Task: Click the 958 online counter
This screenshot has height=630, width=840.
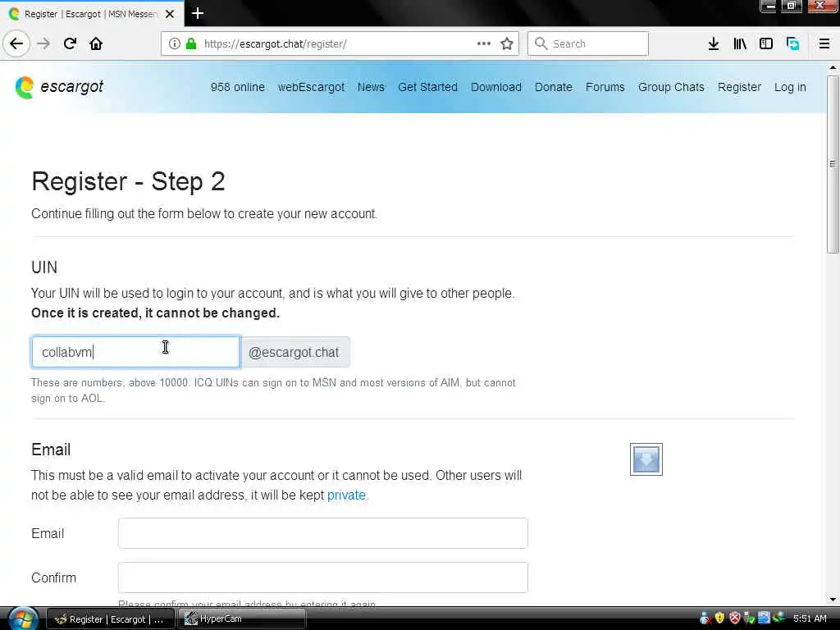Action: point(237,87)
